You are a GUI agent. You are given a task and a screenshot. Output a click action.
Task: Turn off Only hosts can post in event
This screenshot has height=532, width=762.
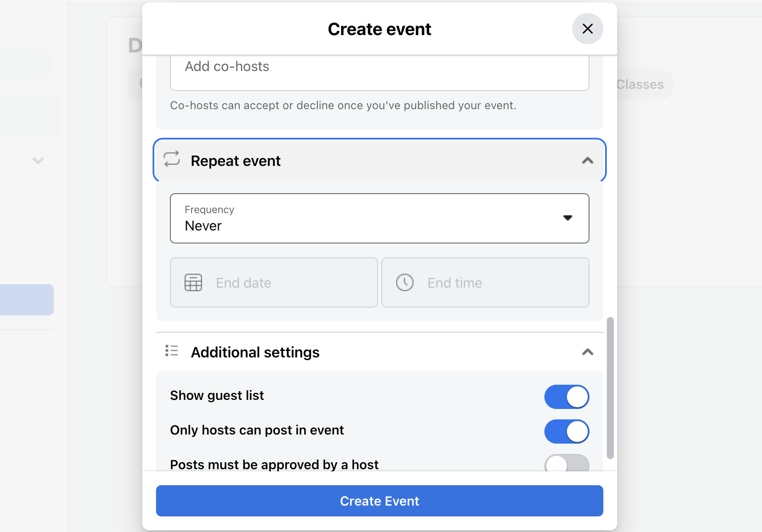[x=567, y=431]
